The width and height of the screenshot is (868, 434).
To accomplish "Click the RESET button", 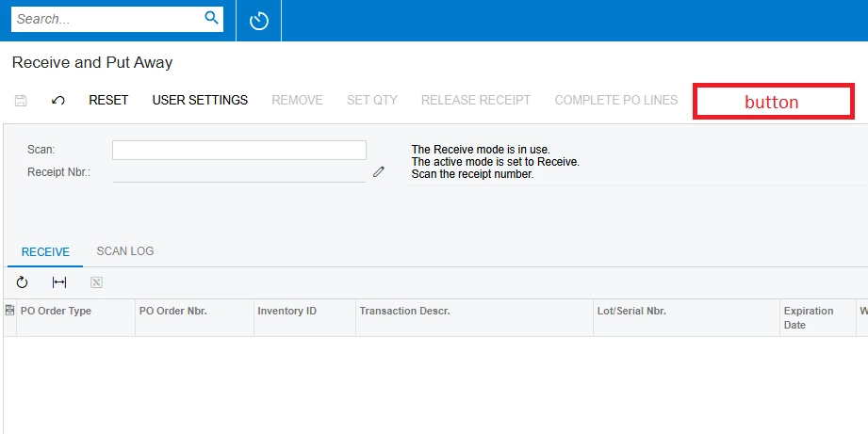I will (108, 100).
